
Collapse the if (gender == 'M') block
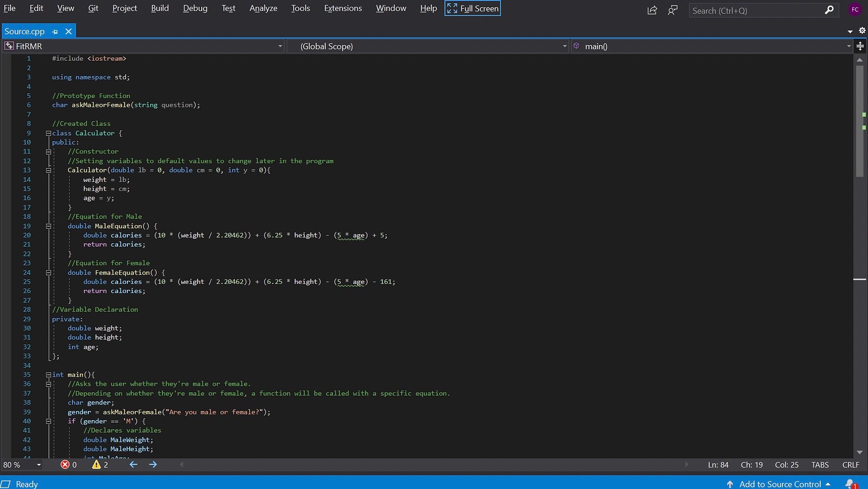[x=48, y=421]
